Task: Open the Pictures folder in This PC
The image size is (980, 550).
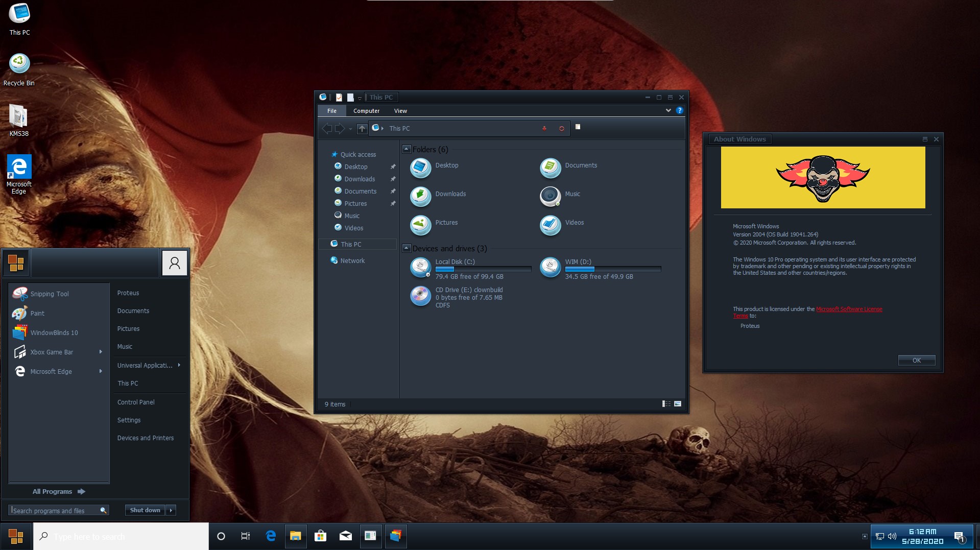Action: pyautogui.click(x=435, y=225)
